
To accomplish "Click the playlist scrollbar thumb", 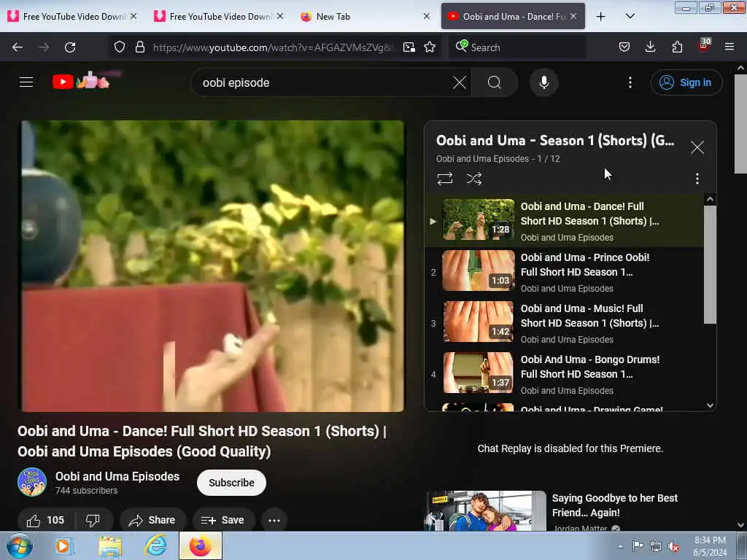I will [x=710, y=264].
